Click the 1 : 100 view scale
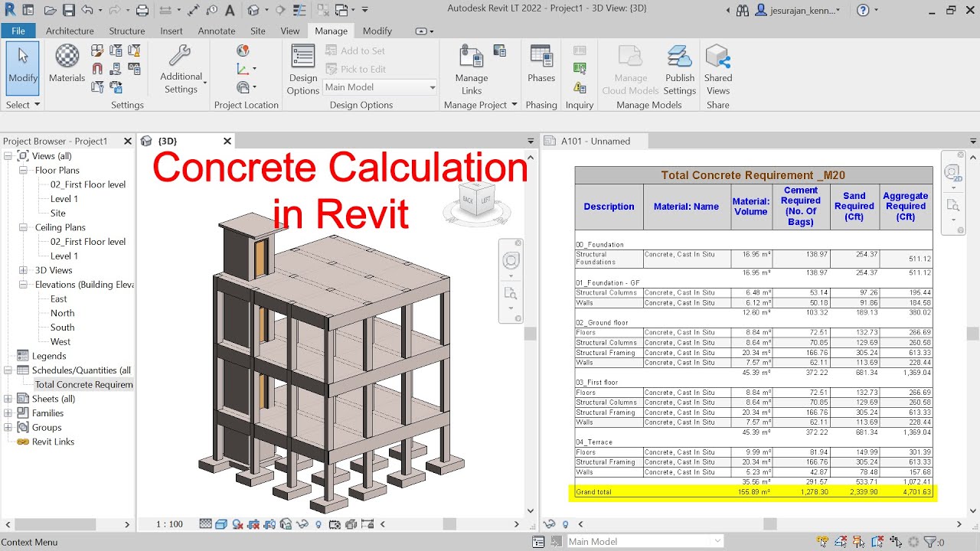 169,524
